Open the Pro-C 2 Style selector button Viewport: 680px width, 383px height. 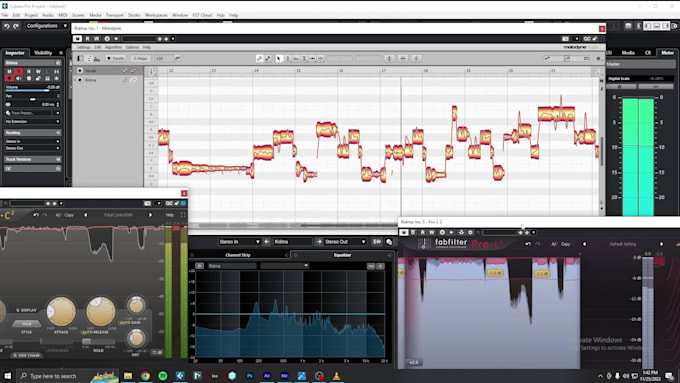pos(26,324)
